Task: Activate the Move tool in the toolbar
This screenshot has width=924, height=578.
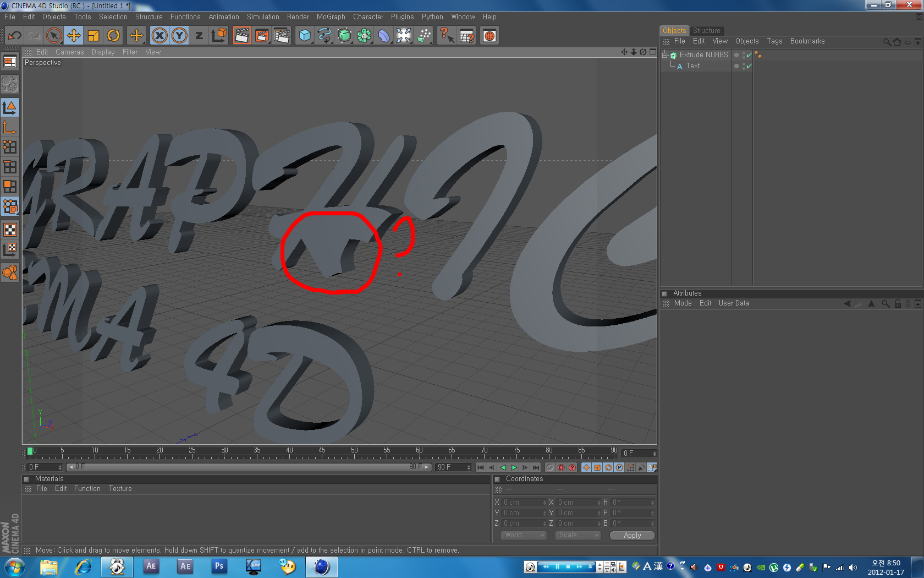Action: 73,36
